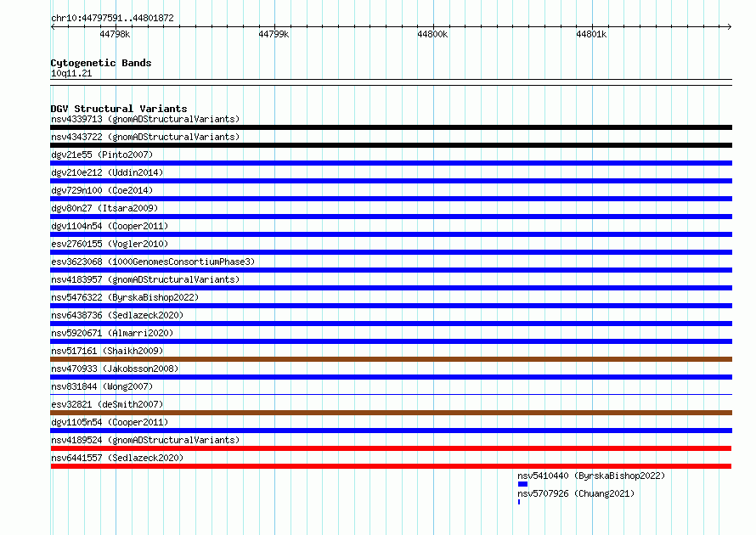
Task: Click the small blue nsv5410440 variant bar
Action: pyautogui.click(x=522, y=484)
